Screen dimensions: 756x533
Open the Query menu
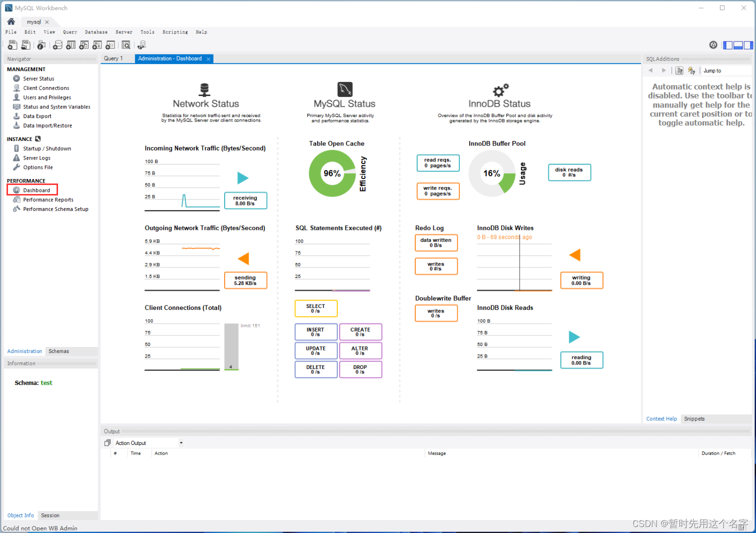tap(70, 32)
